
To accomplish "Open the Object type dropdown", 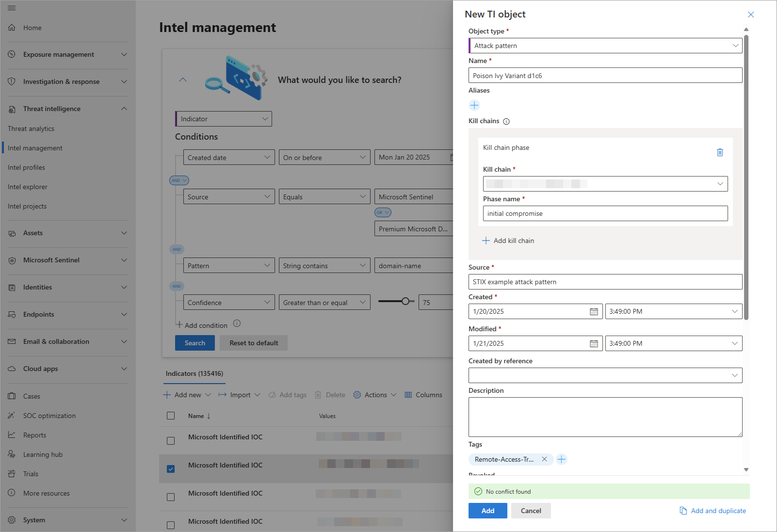I will pos(605,46).
